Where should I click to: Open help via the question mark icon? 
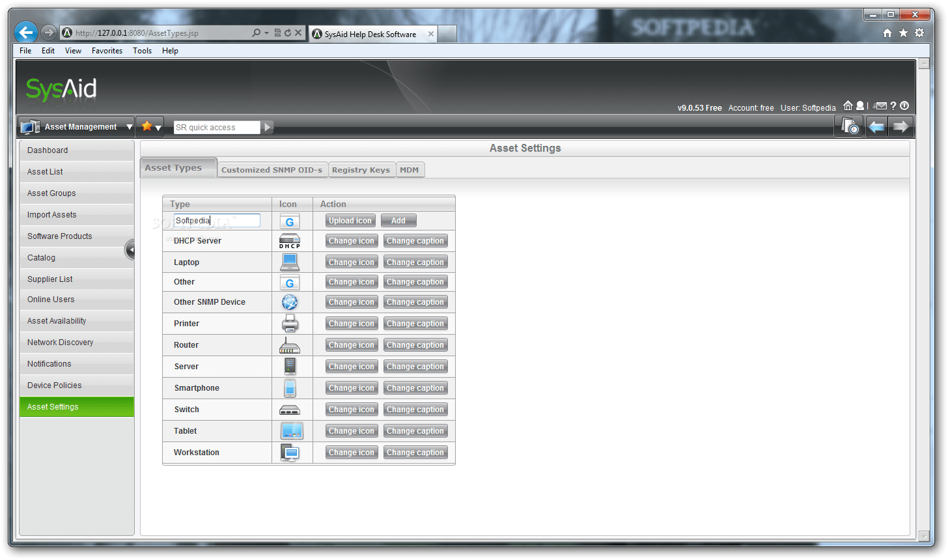(x=893, y=105)
